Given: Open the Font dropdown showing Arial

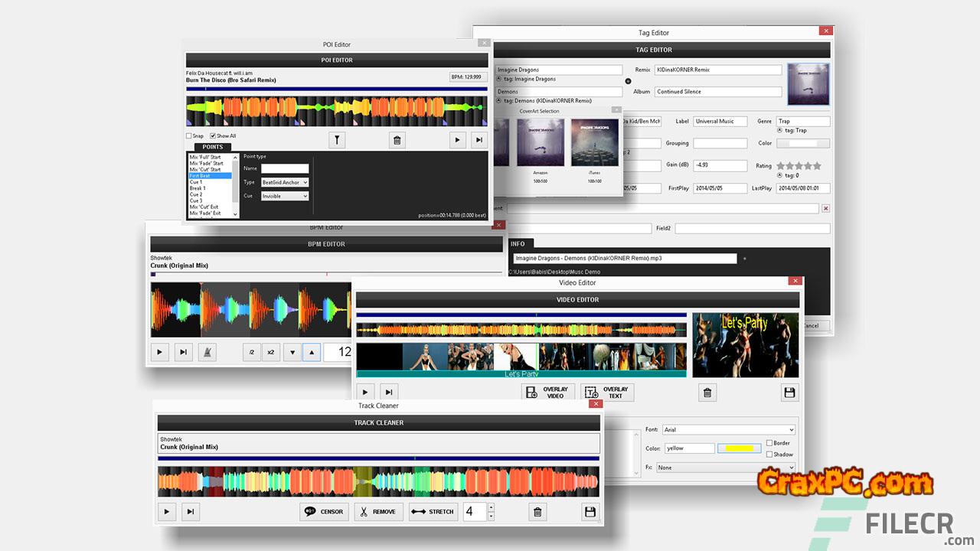Looking at the screenshot, I should (728, 430).
